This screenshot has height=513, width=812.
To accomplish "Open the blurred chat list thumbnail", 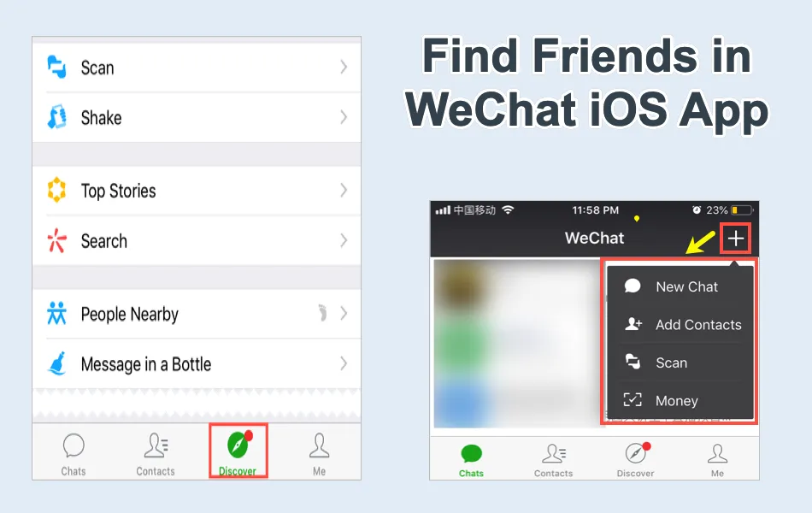I will tap(515, 343).
